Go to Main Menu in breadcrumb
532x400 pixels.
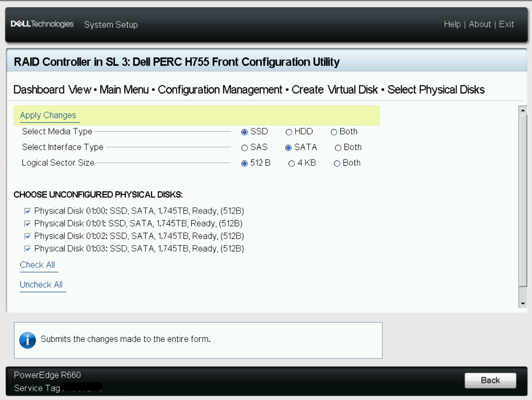point(124,90)
